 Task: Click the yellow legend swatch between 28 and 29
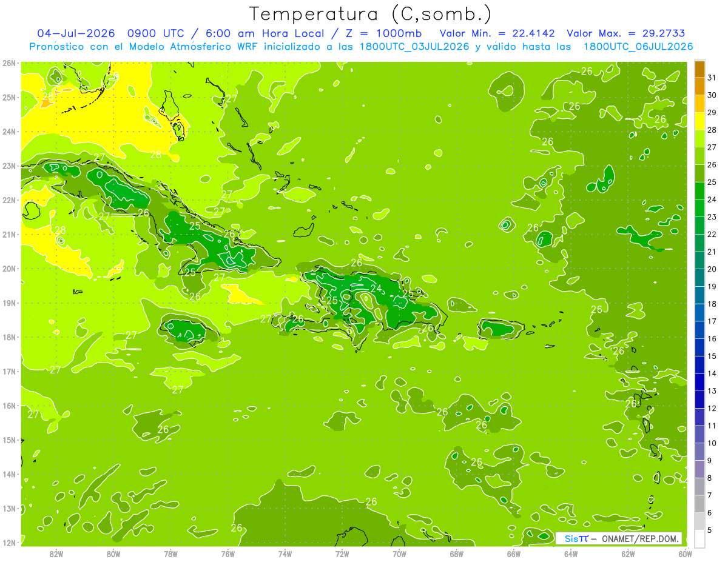click(699, 121)
